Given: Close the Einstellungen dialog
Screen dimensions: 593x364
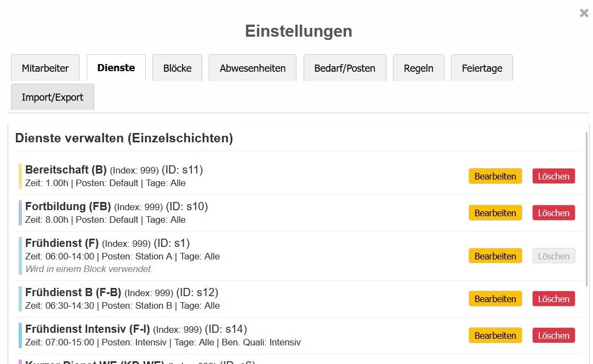Looking at the screenshot, I should tap(584, 13).
